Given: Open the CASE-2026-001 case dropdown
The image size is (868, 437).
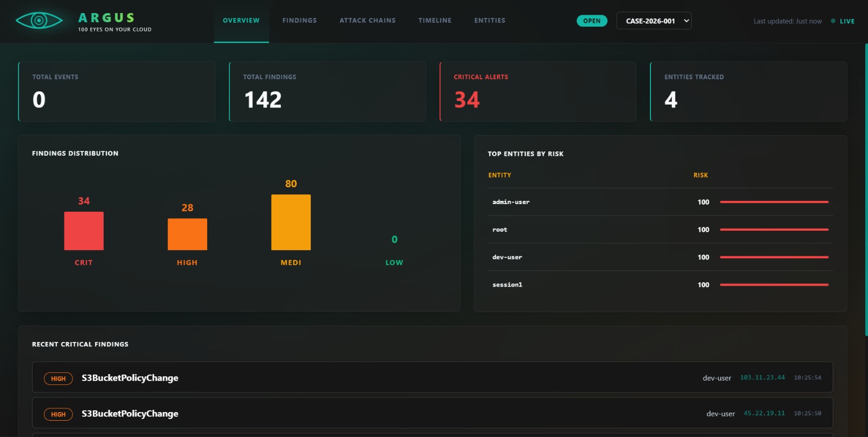Looking at the screenshot, I should 654,21.
